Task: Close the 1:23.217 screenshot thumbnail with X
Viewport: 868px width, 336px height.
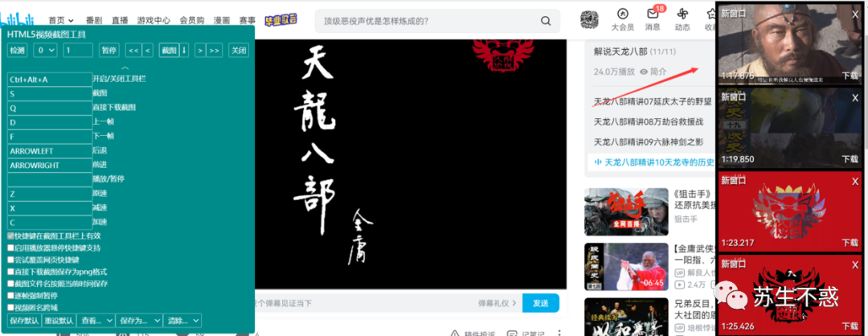Action: point(854,181)
